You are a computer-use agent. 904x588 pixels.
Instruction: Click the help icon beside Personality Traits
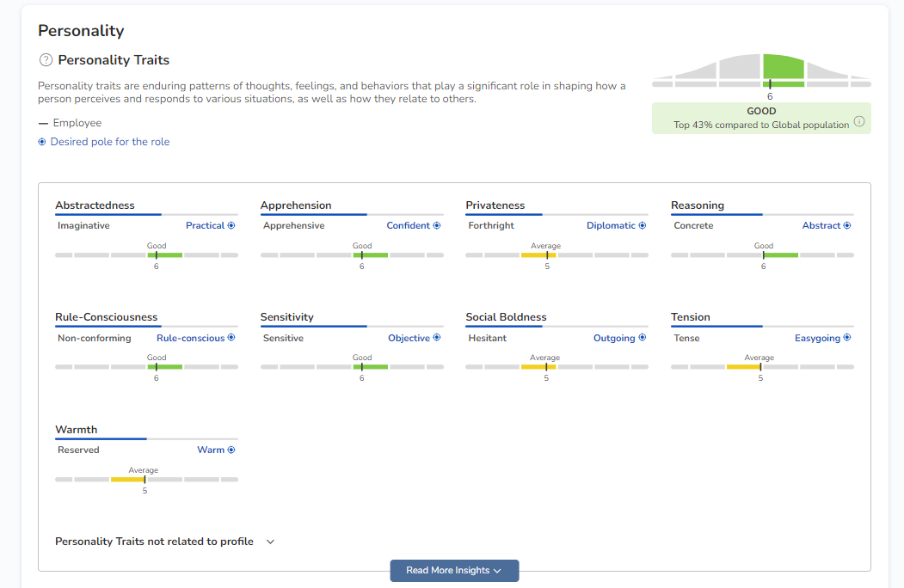(46, 60)
